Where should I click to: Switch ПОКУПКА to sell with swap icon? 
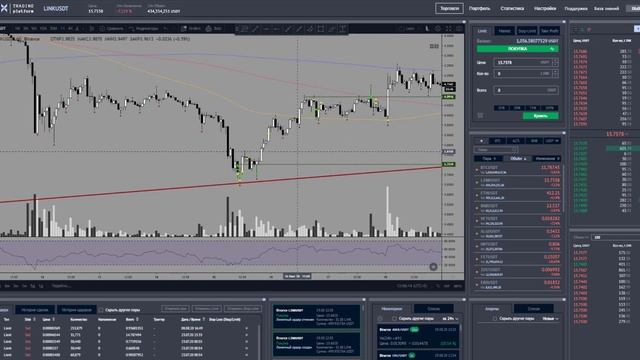pos(552,49)
